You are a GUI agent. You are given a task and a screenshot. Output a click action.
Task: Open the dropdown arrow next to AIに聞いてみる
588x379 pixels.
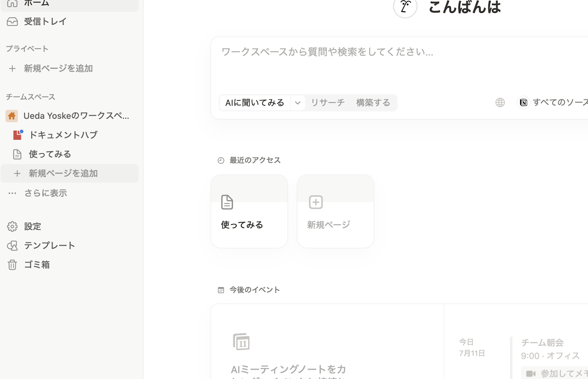point(298,102)
